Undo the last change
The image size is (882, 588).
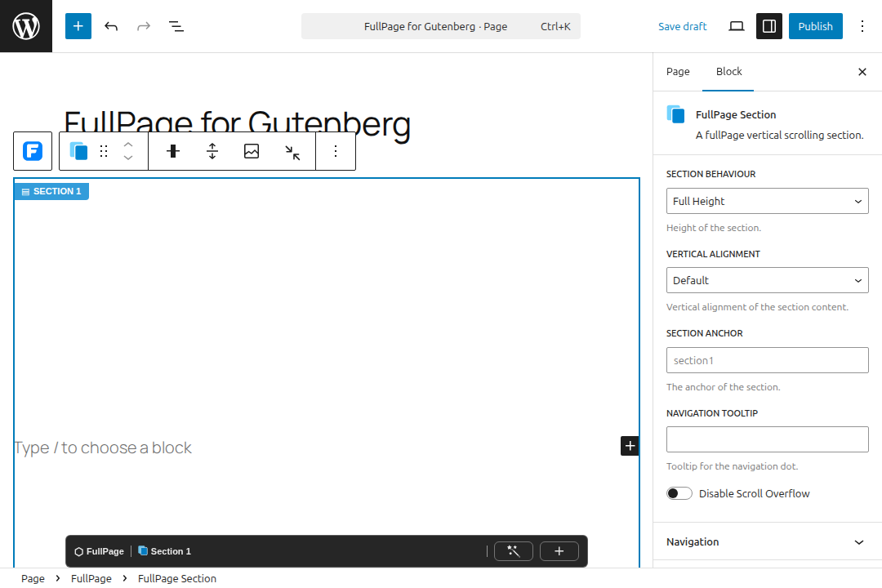111,26
